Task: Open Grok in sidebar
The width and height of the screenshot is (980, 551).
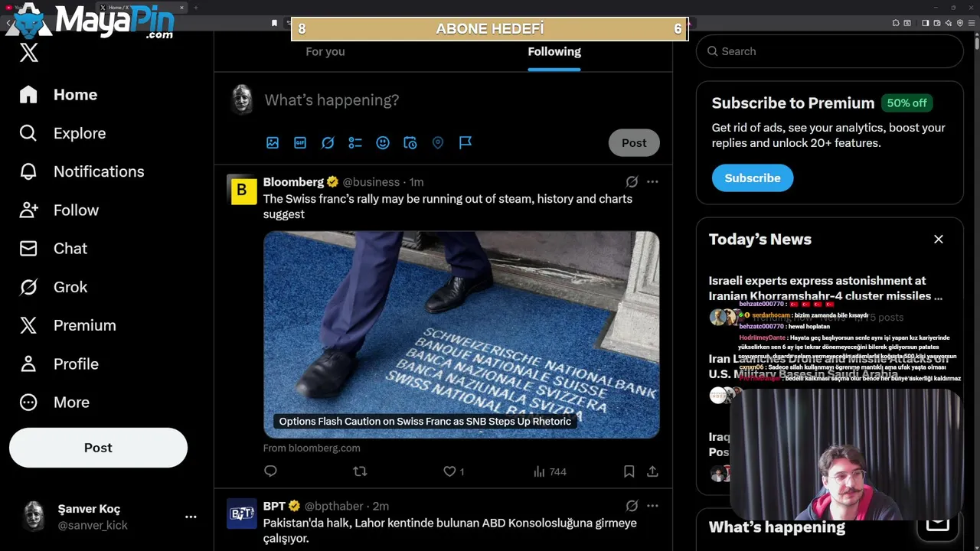Action: click(54, 287)
